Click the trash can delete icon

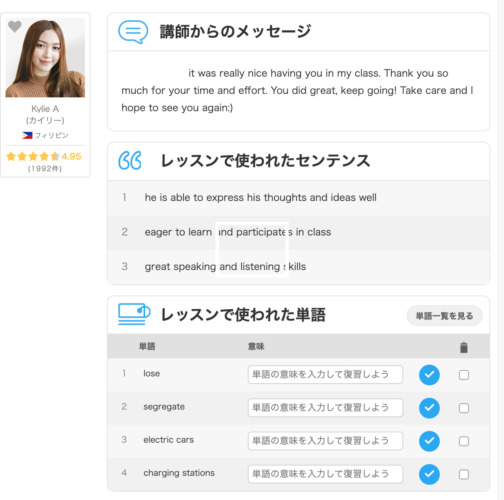coord(464,347)
